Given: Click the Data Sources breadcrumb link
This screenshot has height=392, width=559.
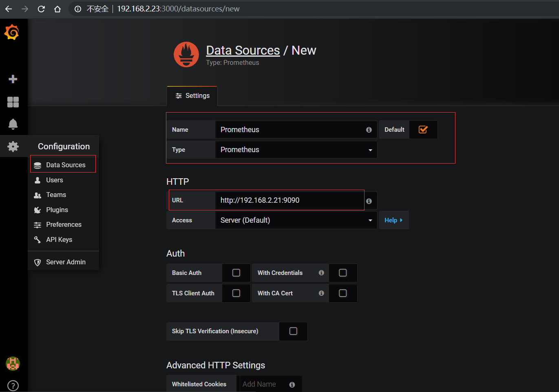Looking at the screenshot, I should [243, 50].
